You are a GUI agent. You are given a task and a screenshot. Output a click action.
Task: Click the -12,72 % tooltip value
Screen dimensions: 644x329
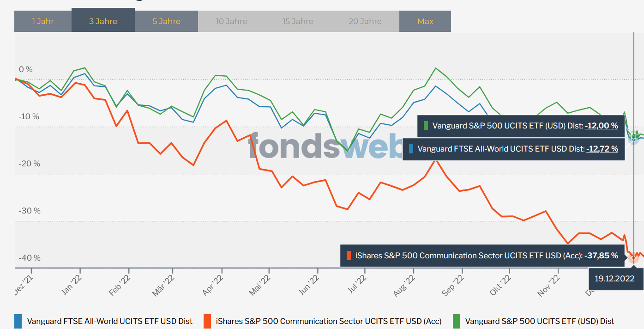tap(602, 149)
